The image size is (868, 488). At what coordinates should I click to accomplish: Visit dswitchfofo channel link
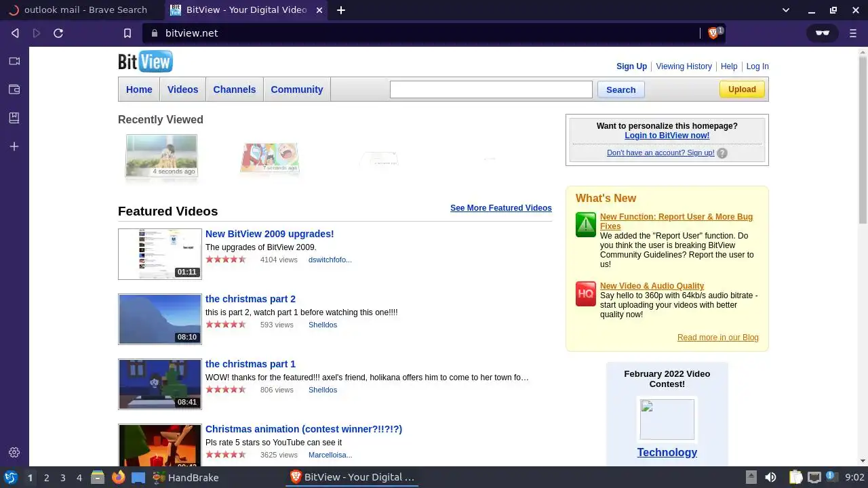330,260
